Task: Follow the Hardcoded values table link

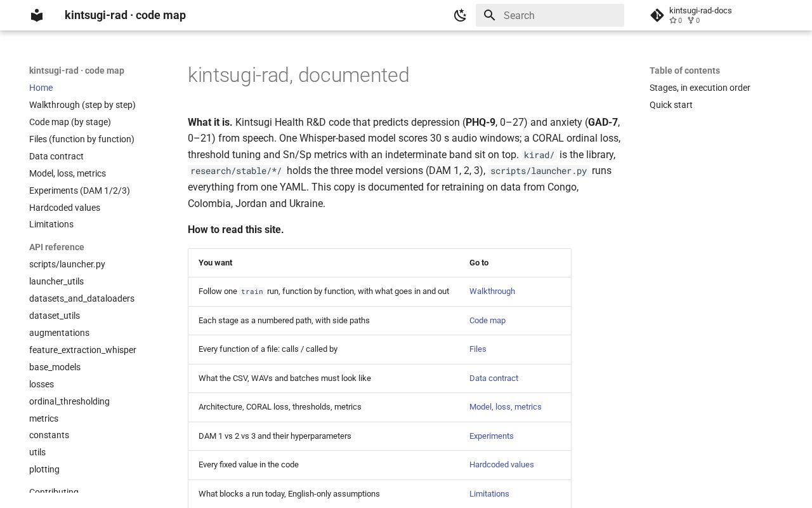Action: click(502, 465)
